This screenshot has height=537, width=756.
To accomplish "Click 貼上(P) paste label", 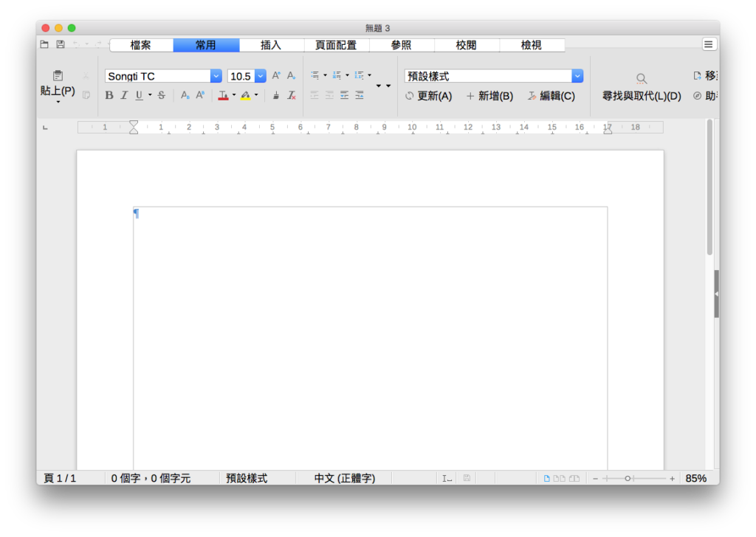I will tap(58, 91).
